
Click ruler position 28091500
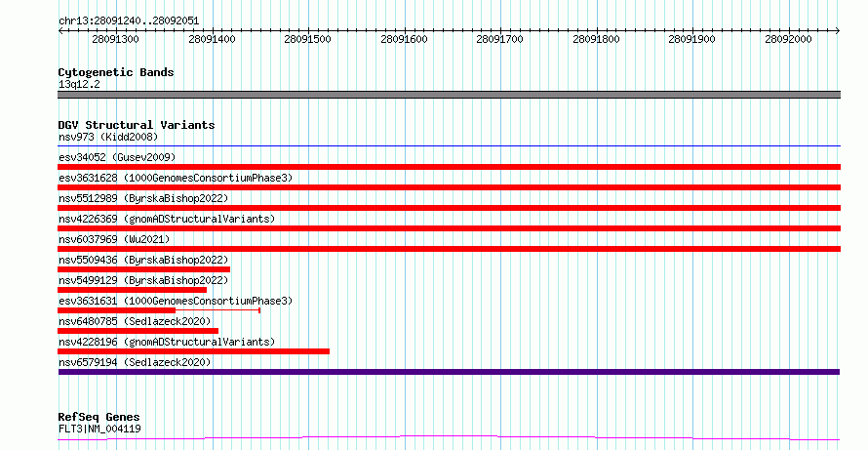pyautogui.click(x=308, y=39)
